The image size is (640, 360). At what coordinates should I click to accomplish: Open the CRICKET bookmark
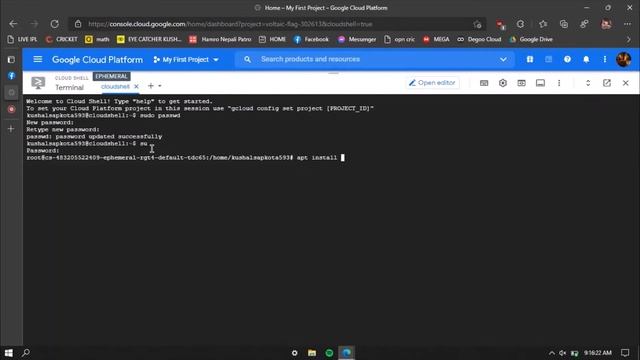click(x=62, y=39)
